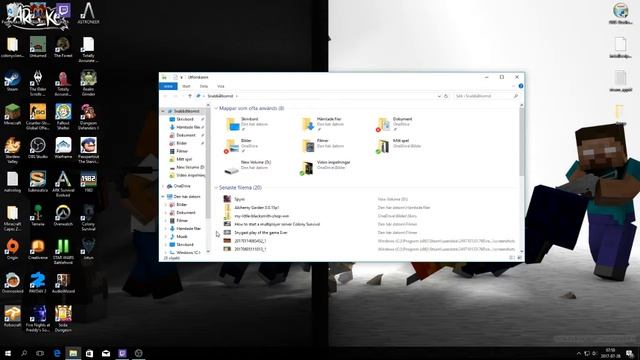Image resolution: width=640 pixels, height=360 pixels.
Task: Click the navigation pane scrollbar
Action: click(x=208, y=163)
